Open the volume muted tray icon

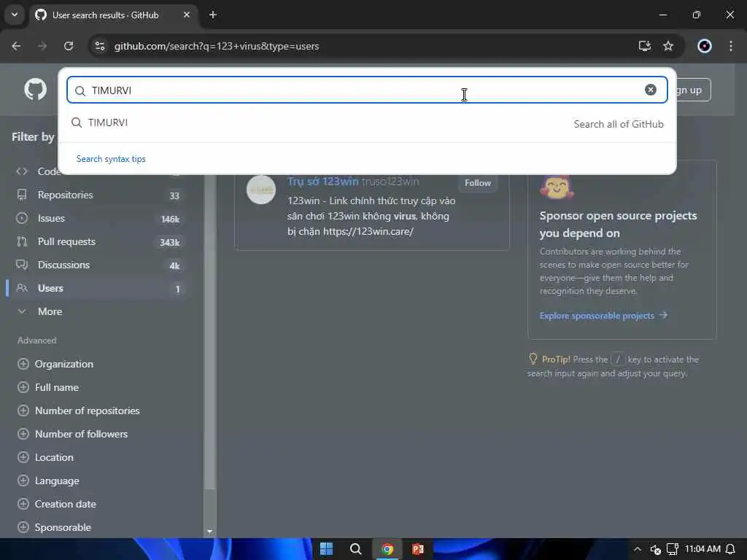tap(656, 550)
